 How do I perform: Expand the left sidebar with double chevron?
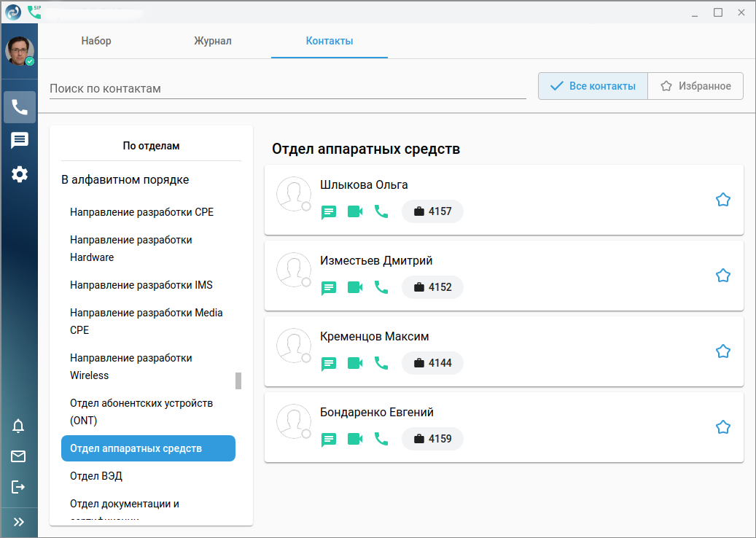tap(19, 522)
